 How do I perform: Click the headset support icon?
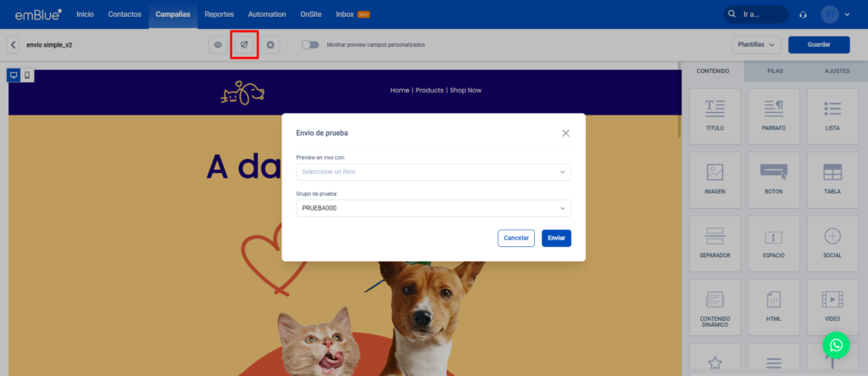(x=804, y=14)
